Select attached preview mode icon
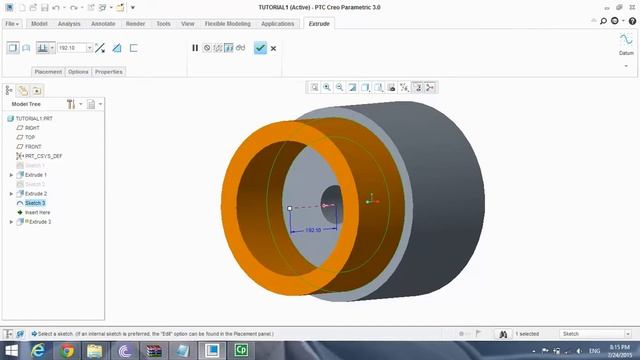Image resolution: width=640 pixels, height=360 pixels. 229,48
